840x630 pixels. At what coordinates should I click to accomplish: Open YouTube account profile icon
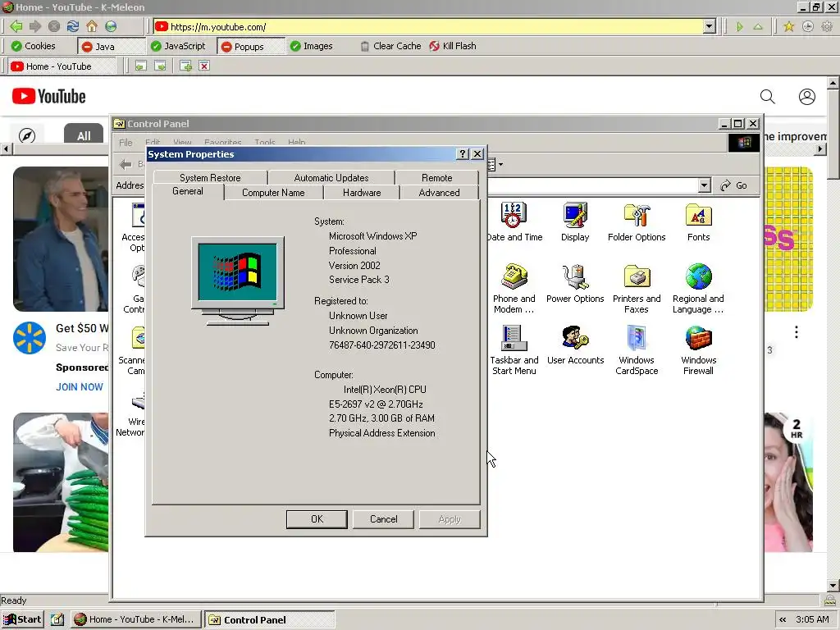pos(807,97)
